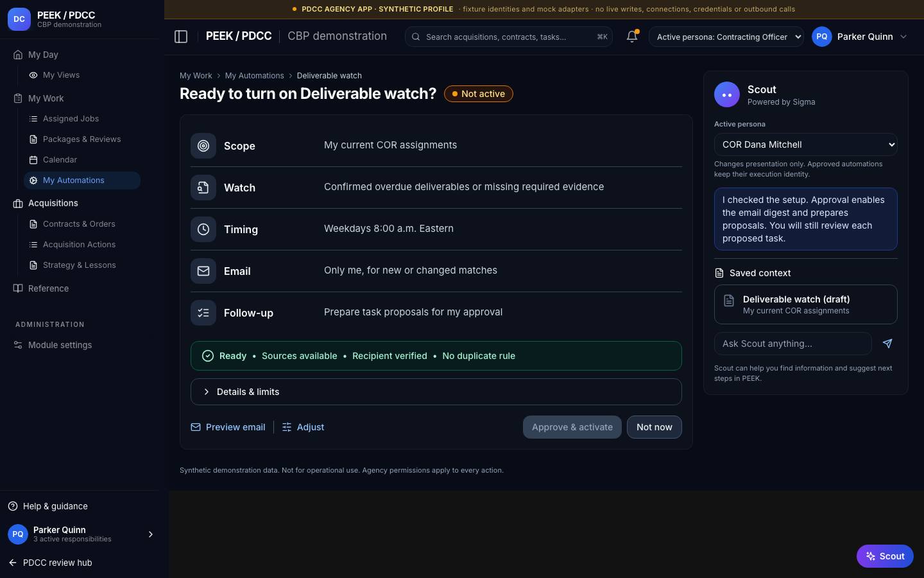
Task: Open the COR Dana Mitchell persona dropdown
Action: (x=806, y=144)
